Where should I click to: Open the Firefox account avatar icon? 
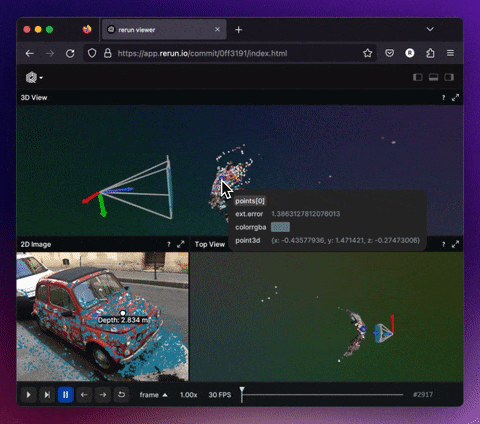click(410, 53)
